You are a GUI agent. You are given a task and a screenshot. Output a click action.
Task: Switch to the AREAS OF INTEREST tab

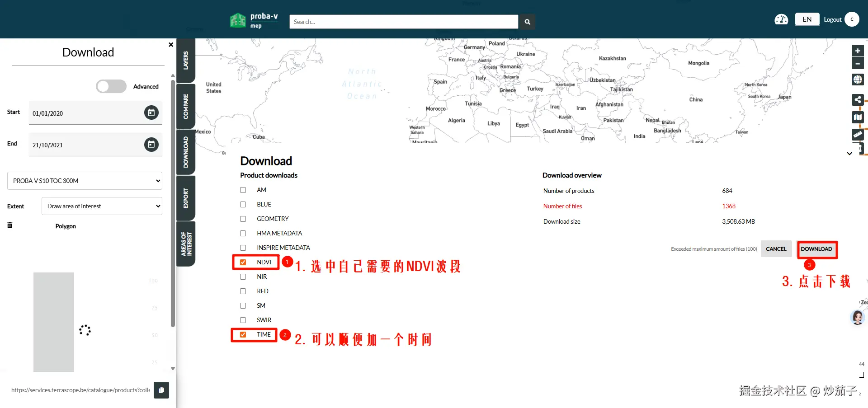186,244
